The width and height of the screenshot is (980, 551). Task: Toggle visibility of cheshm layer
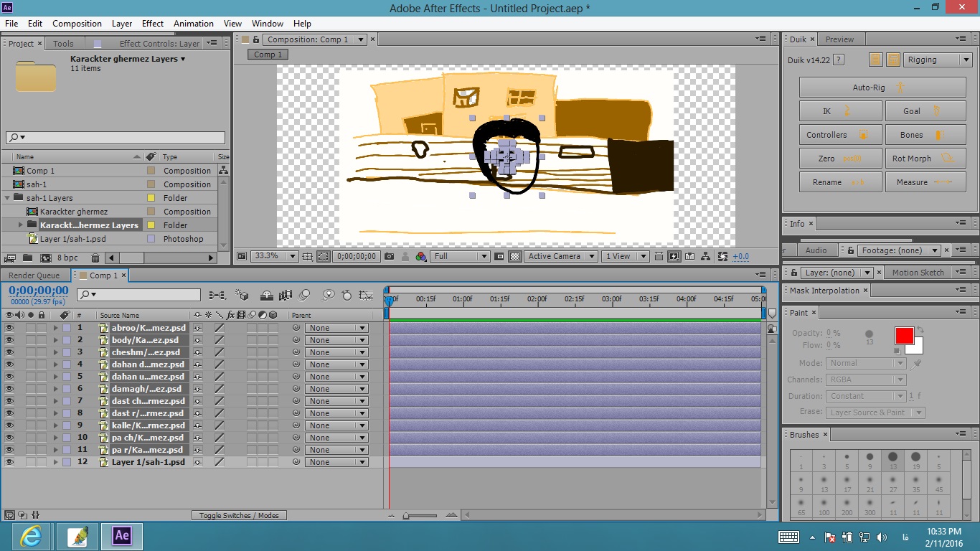9,352
